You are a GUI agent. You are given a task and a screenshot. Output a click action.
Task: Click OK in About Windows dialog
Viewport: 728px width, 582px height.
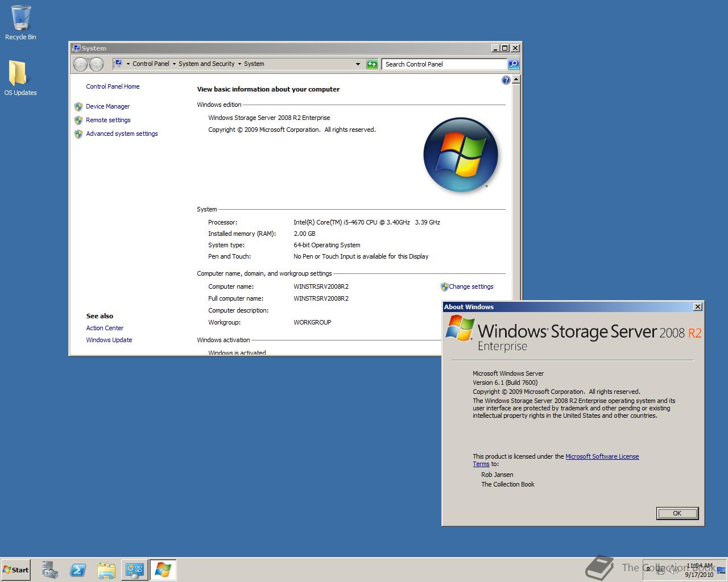(677, 513)
